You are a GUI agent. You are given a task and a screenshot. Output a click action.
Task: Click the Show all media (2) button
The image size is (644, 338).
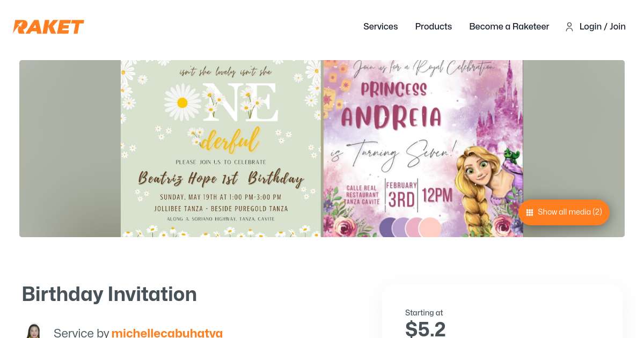(x=564, y=212)
